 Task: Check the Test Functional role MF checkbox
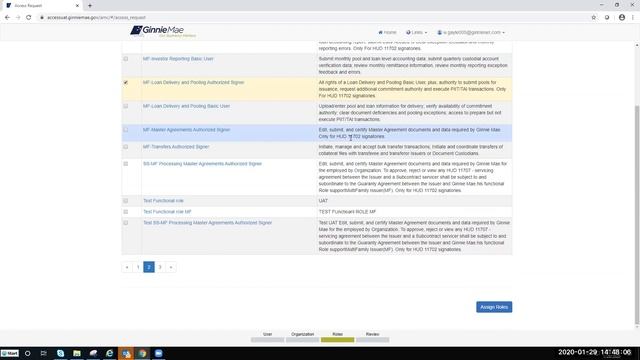126,212
